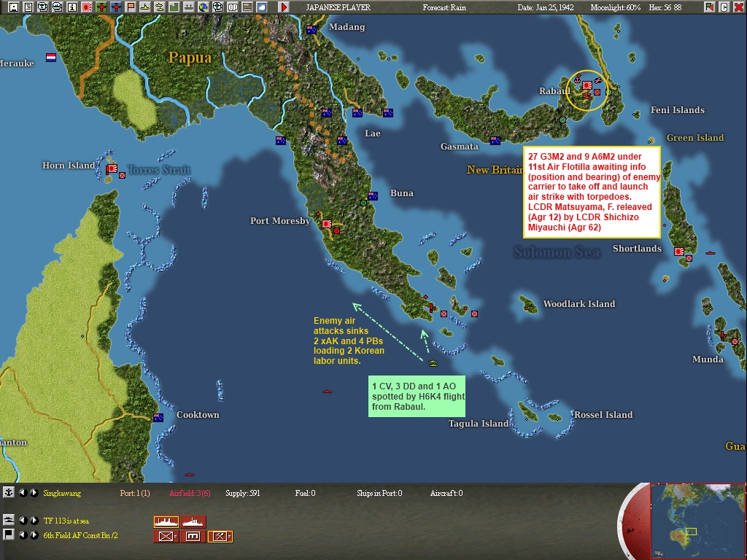Screen dimensions: 747x560
Task: Select next task force after TF 113
Action: [34, 521]
